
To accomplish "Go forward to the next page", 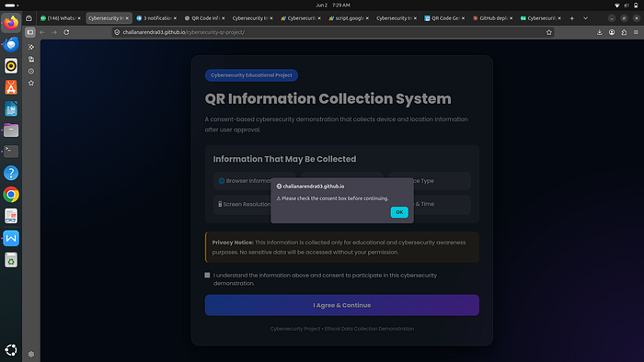I will coord(54,32).
